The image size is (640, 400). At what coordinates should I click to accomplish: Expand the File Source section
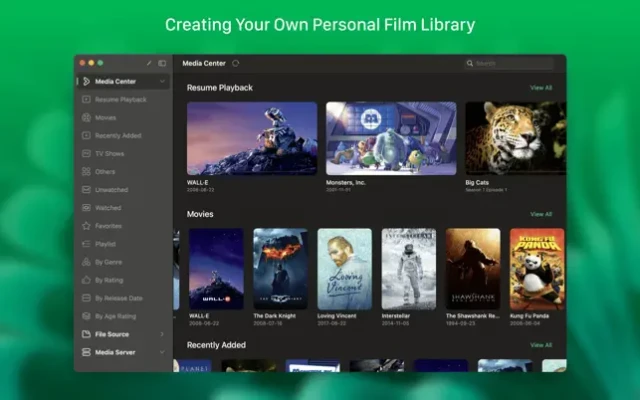point(162,334)
